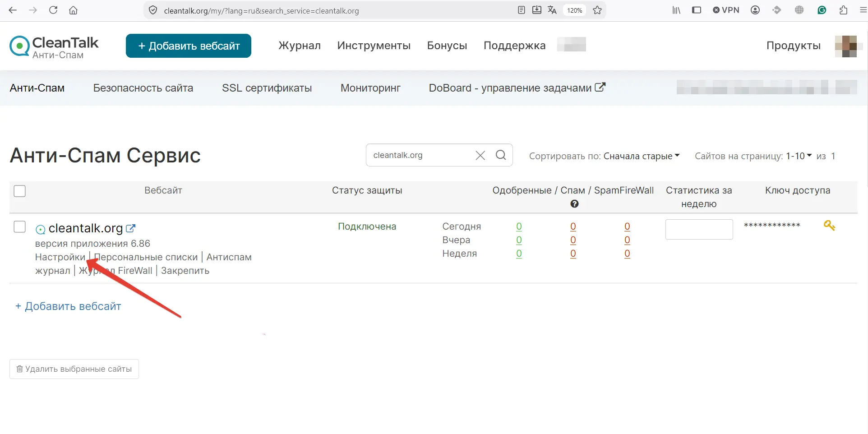Open the Бонусы menu item
This screenshot has height=434, width=868.
tap(447, 46)
